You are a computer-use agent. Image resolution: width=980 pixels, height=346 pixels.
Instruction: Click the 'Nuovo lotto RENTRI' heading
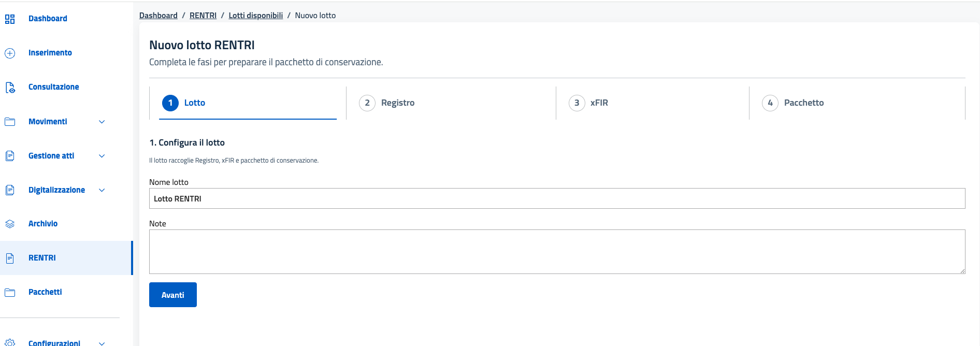click(202, 45)
